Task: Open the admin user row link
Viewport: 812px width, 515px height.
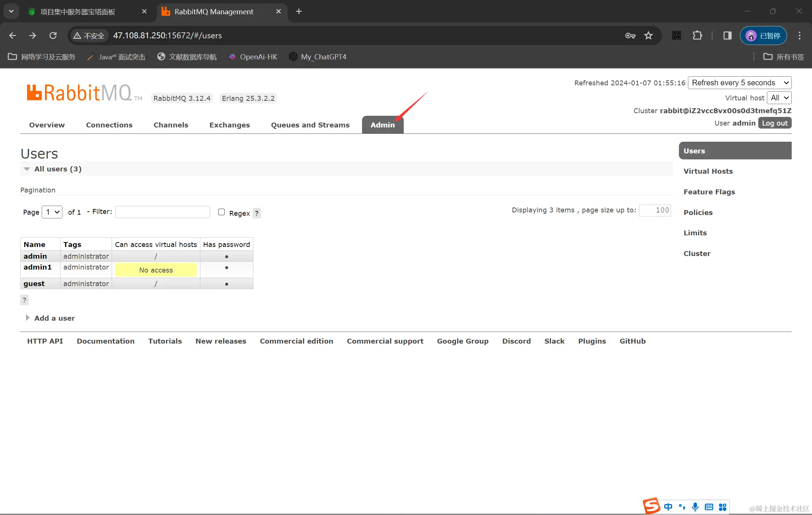Action: (35, 256)
